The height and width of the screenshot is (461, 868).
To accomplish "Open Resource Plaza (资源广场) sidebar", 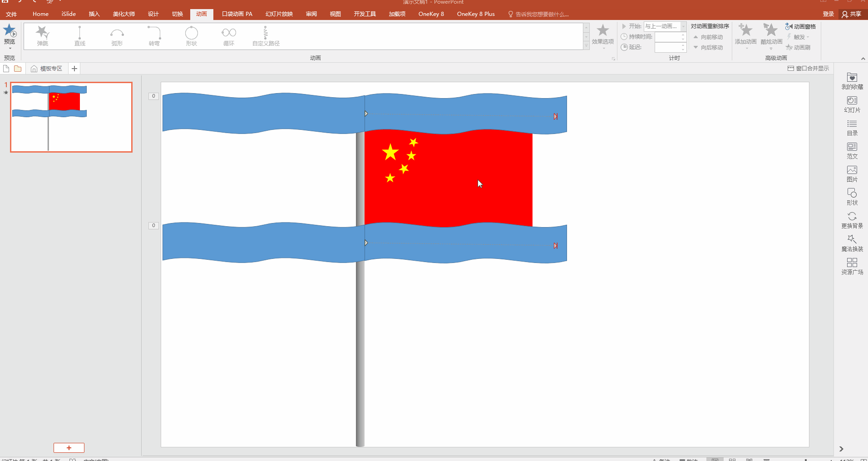I will pos(852,267).
